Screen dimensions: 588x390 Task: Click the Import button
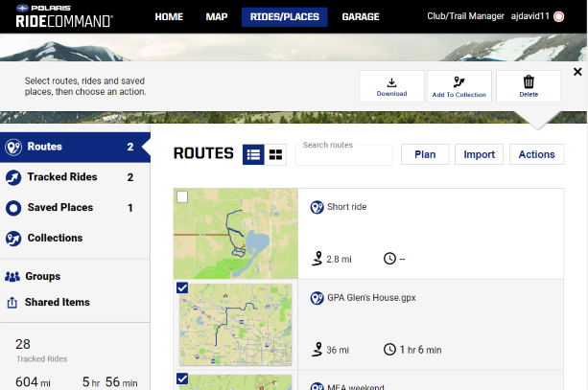pyautogui.click(x=479, y=154)
